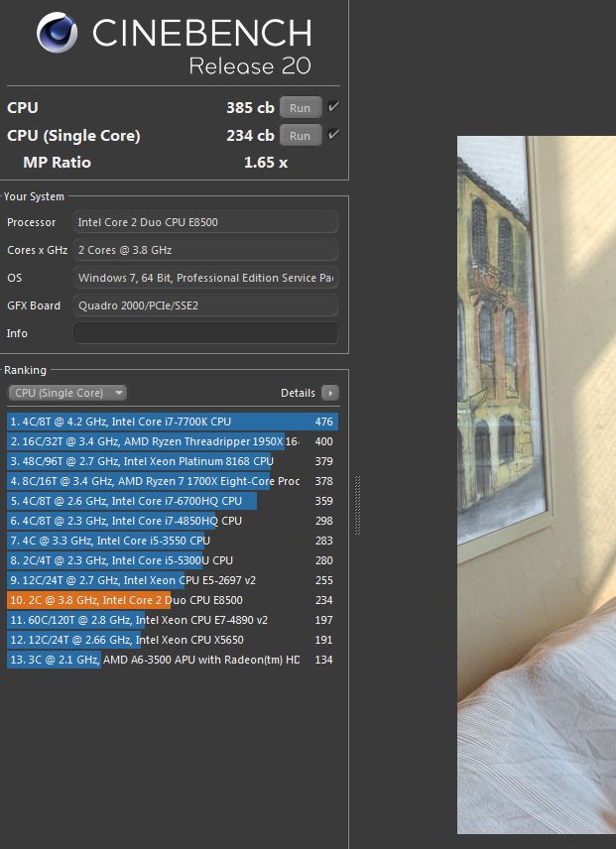Select ranking row Intel Core i5-3550
This screenshot has width=616, height=849.
click(x=173, y=541)
